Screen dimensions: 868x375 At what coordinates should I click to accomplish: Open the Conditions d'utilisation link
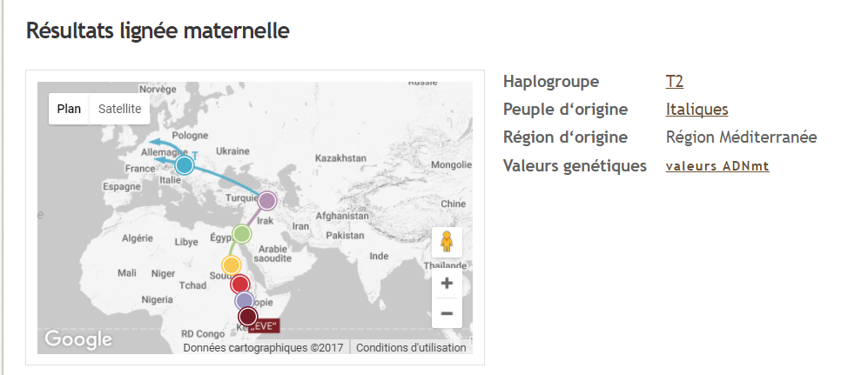pyautogui.click(x=411, y=347)
